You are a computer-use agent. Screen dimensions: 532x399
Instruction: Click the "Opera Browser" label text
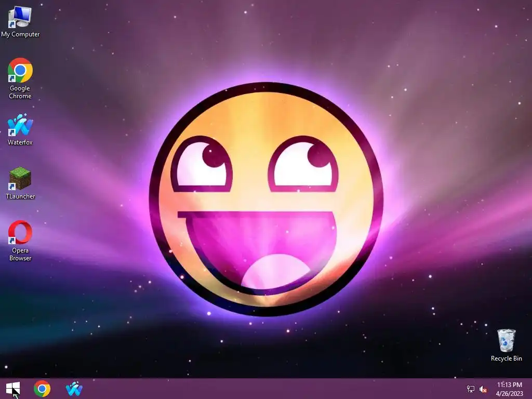20,254
